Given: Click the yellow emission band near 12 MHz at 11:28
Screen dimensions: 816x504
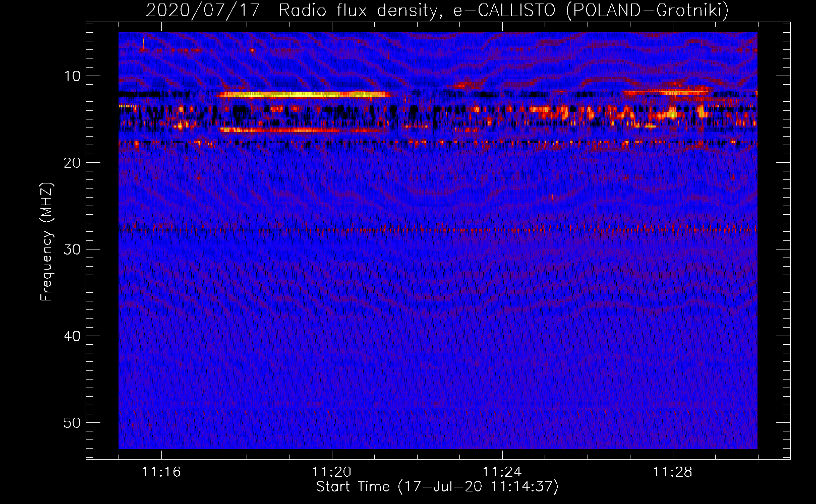Looking at the screenshot, I should coord(667,92).
